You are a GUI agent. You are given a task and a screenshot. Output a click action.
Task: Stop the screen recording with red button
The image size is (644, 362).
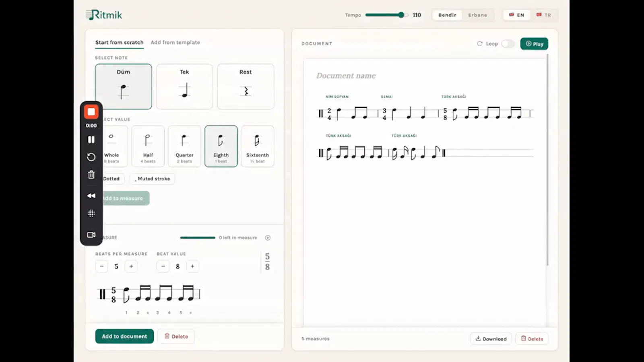(x=91, y=112)
